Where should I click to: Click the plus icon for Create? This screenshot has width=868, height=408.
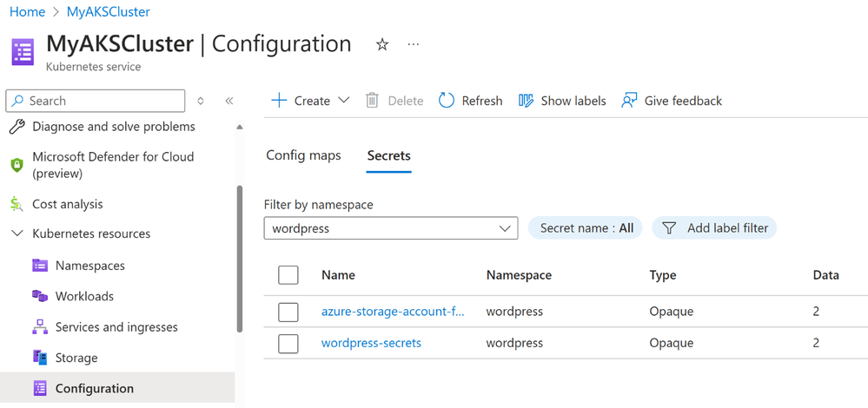pos(279,101)
